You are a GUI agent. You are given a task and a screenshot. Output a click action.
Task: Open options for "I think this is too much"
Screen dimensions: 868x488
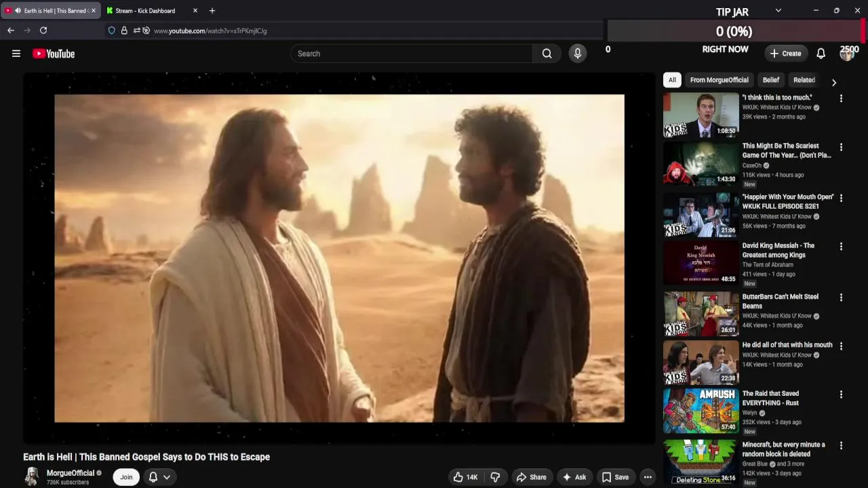pos(841,99)
